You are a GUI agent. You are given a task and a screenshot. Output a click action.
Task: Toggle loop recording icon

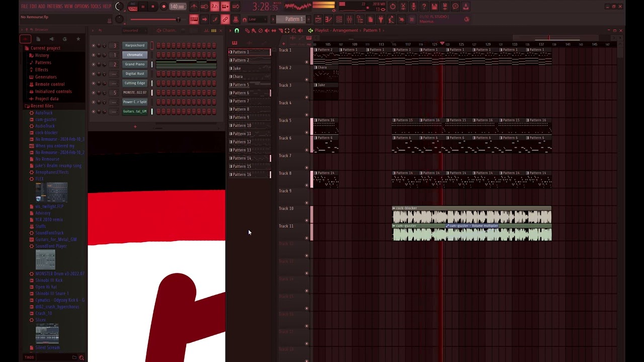point(235,7)
